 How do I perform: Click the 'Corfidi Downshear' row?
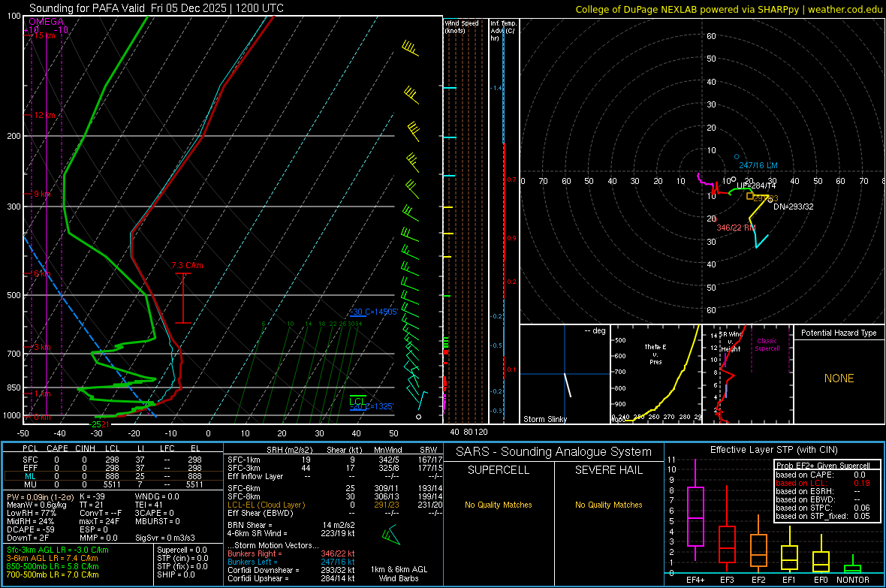(291, 570)
